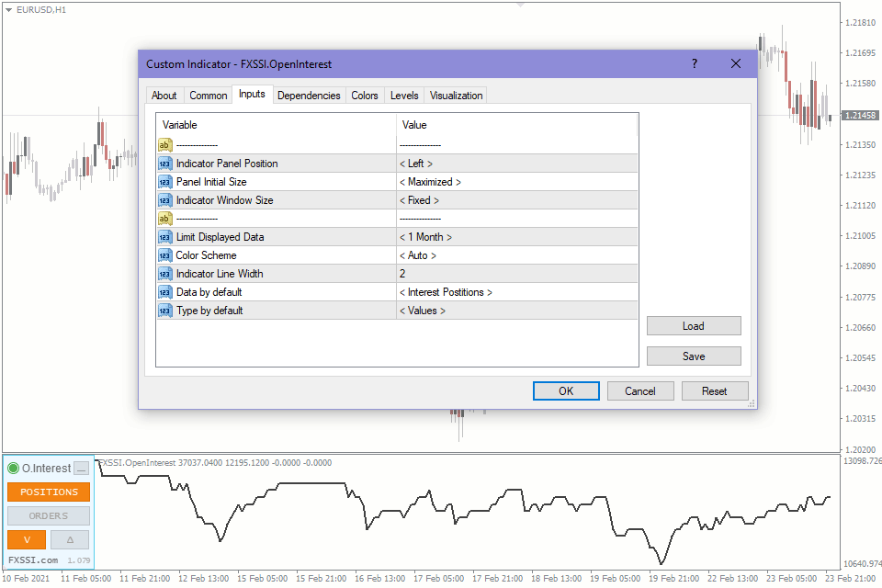Click the second yellow 'ab' separator icon
The height and width of the screenshot is (588, 882).
[164, 219]
